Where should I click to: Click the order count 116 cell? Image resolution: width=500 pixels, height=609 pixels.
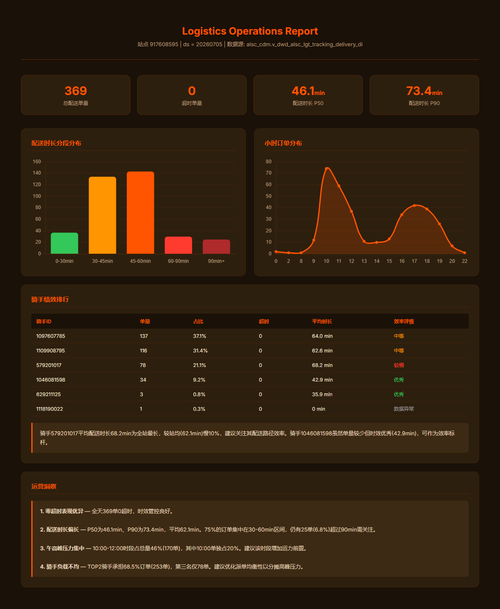click(x=143, y=351)
